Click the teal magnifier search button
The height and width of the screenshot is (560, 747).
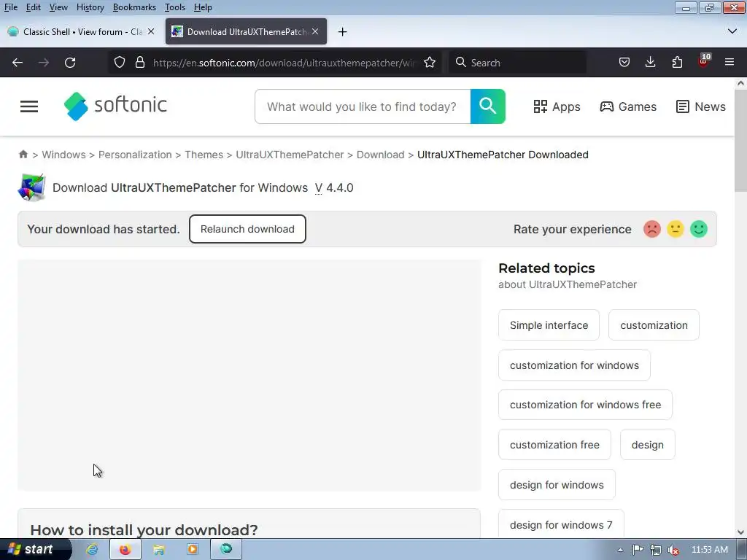coord(488,106)
